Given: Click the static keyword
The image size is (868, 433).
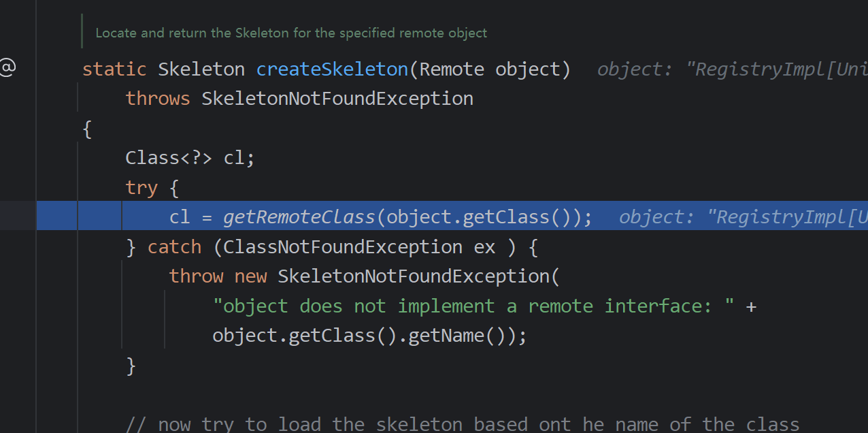Looking at the screenshot, I should (114, 69).
